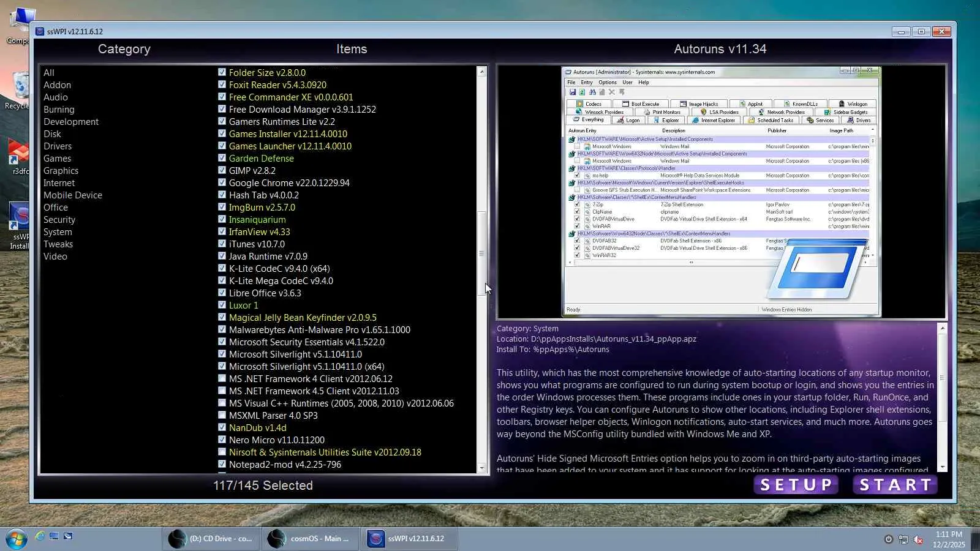Screen dimensions: 980x551
Task: Select the Video category
Action: tap(55, 256)
